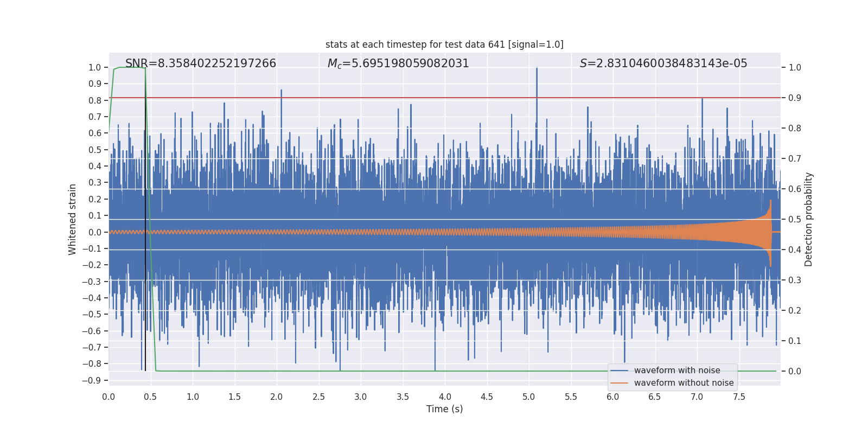Select the 6.5 tick on the Time axis
This screenshot has width=868, height=434.
click(655, 397)
